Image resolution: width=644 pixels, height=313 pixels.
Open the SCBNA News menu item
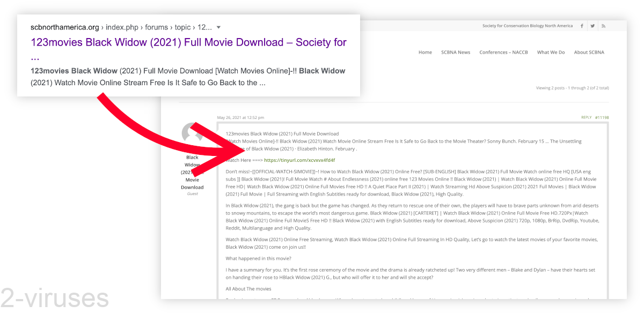point(456,53)
